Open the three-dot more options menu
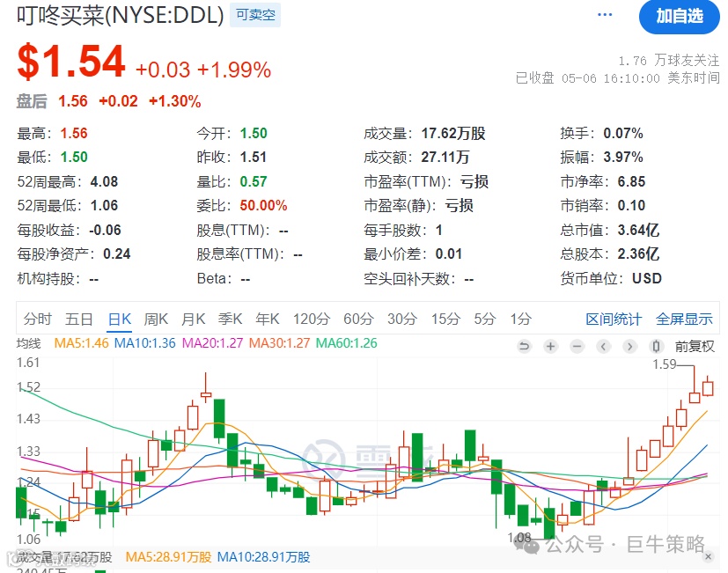The height and width of the screenshot is (573, 728). (605, 15)
